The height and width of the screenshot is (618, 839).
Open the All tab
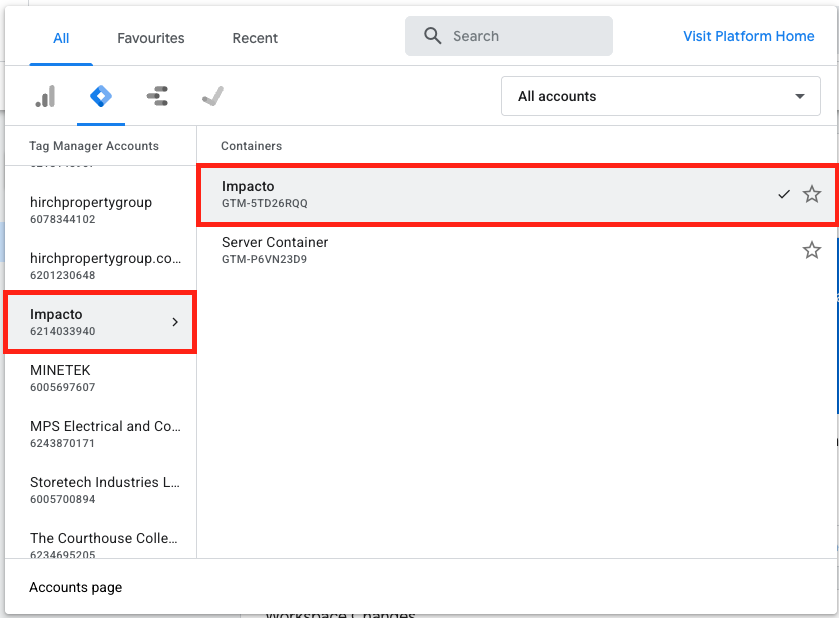tap(61, 38)
